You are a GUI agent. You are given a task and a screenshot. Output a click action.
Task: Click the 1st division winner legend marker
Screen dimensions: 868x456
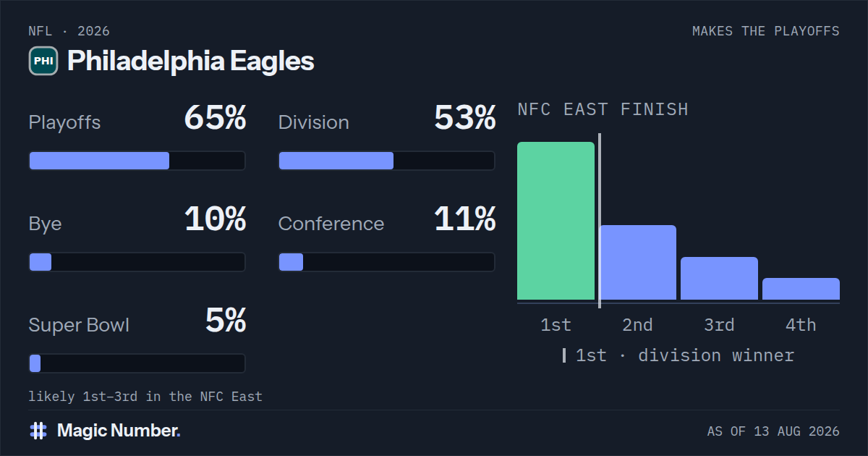(564, 355)
